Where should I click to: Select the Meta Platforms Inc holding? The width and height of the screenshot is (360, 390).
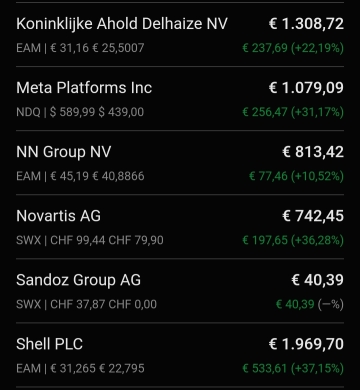click(x=180, y=99)
